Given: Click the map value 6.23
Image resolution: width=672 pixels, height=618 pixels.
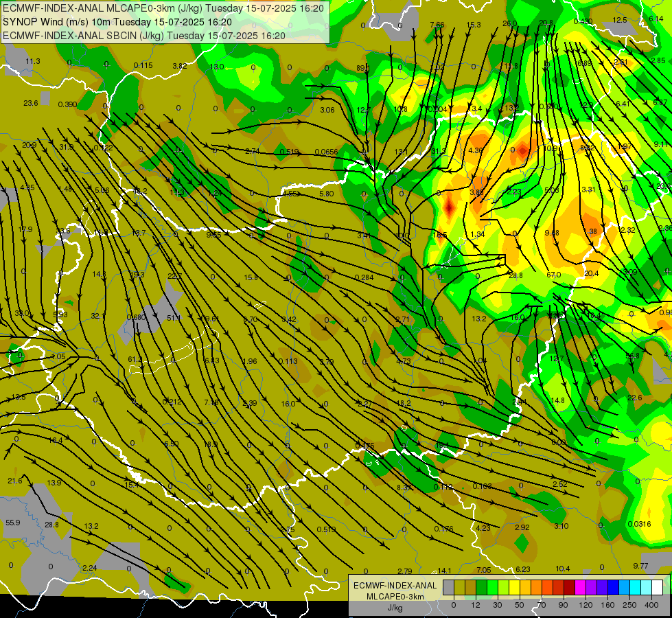Looking at the screenshot, I should click(x=523, y=569).
